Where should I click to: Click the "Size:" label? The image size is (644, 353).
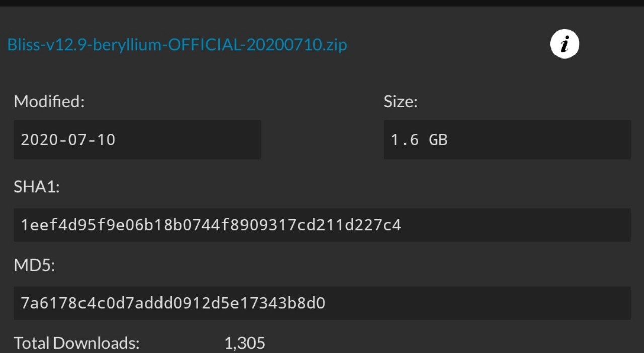[x=400, y=102]
